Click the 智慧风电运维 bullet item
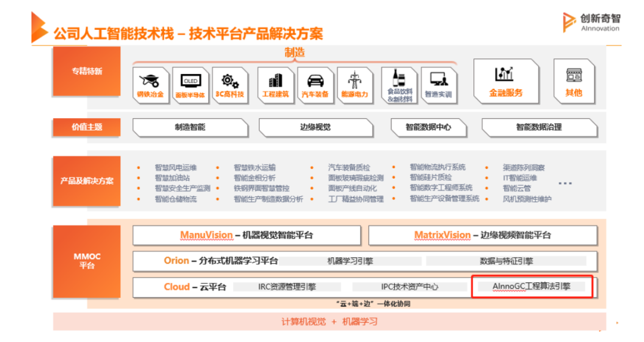Screen dimensions: 644x342 click(175, 167)
